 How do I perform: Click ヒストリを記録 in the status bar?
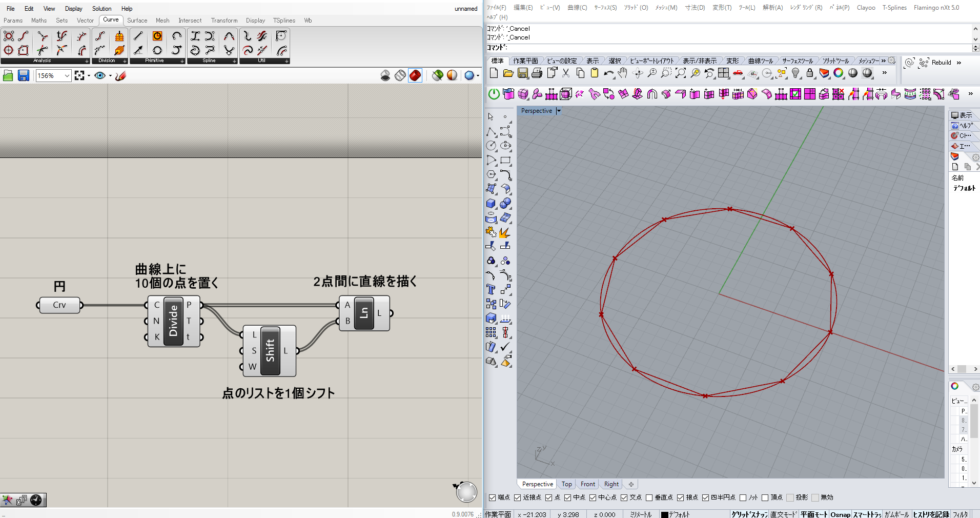tap(932, 514)
